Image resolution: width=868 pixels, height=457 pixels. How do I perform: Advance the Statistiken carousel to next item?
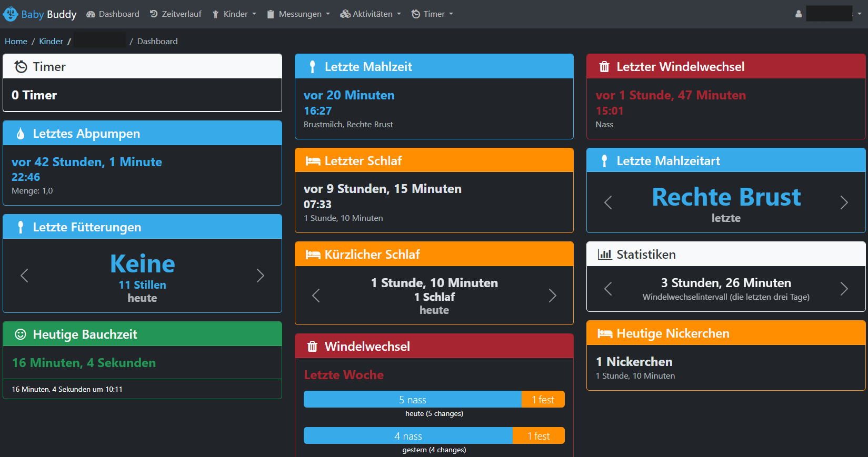pyautogui.click(x=844, y=289)
